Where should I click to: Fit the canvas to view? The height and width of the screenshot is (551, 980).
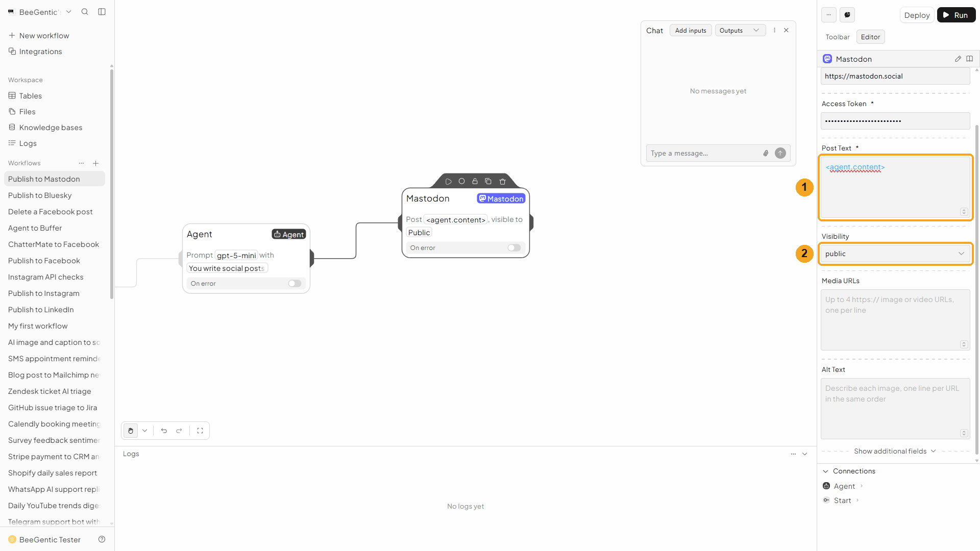(200, 431)
